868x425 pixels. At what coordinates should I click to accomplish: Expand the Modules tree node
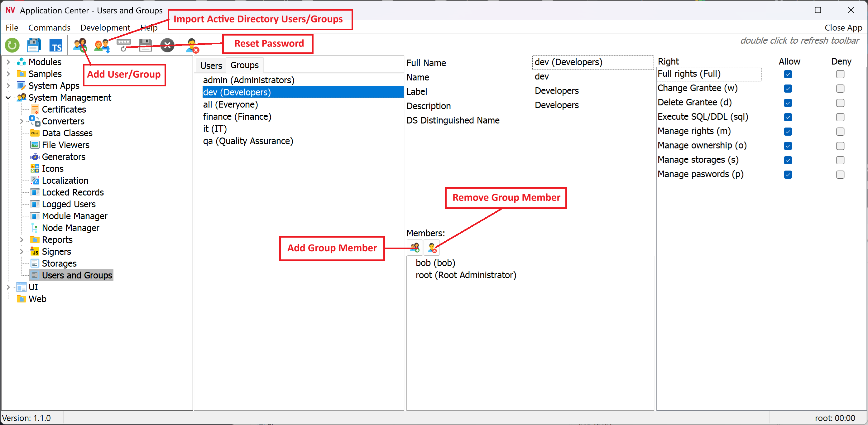click(8, 62)
